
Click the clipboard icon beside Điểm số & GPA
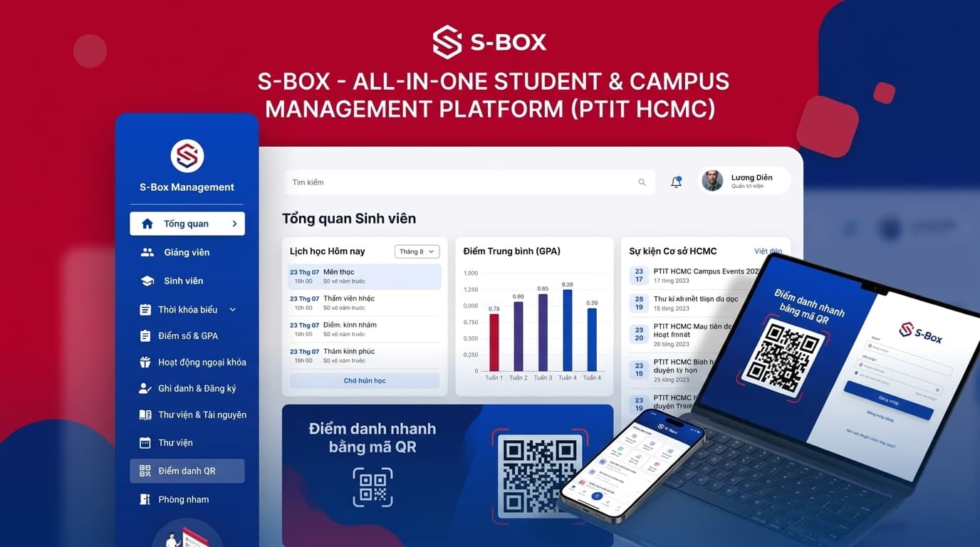[x=145, y=335]
